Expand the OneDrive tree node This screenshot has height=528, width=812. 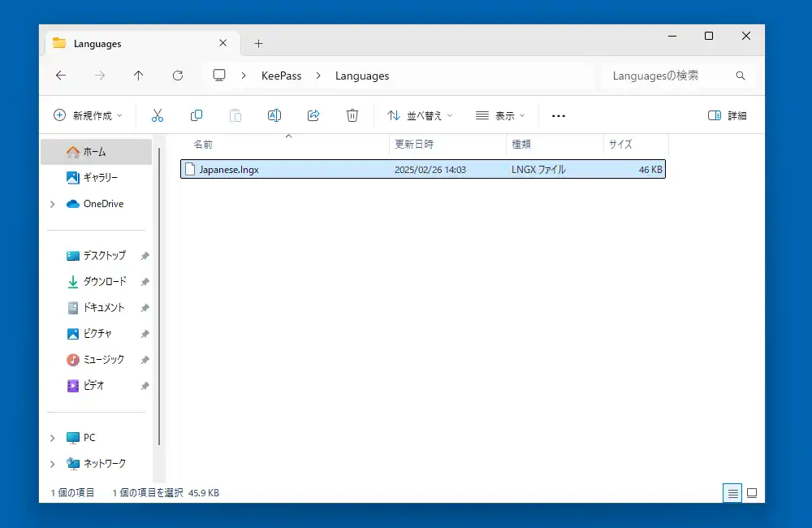tap(52, 204)
